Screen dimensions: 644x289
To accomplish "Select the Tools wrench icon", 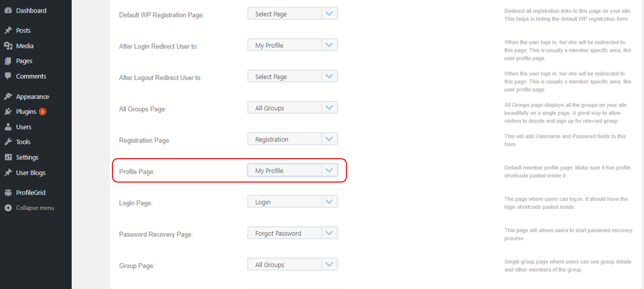I will (9, 141).
